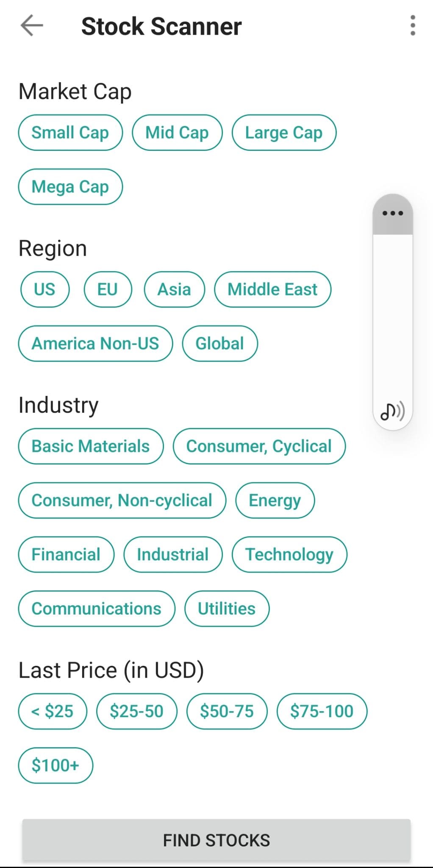Toggle the Small Cap filter chip

(70, 133)
